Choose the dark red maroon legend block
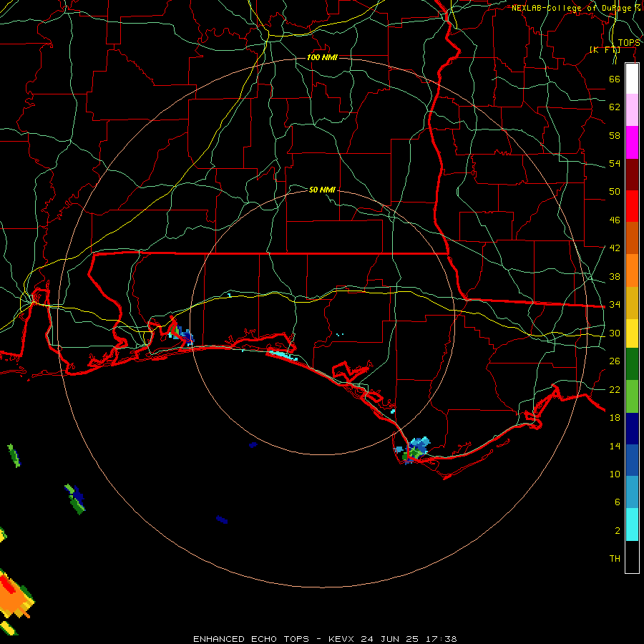644x644 pixels. click(x=632, y=174)
